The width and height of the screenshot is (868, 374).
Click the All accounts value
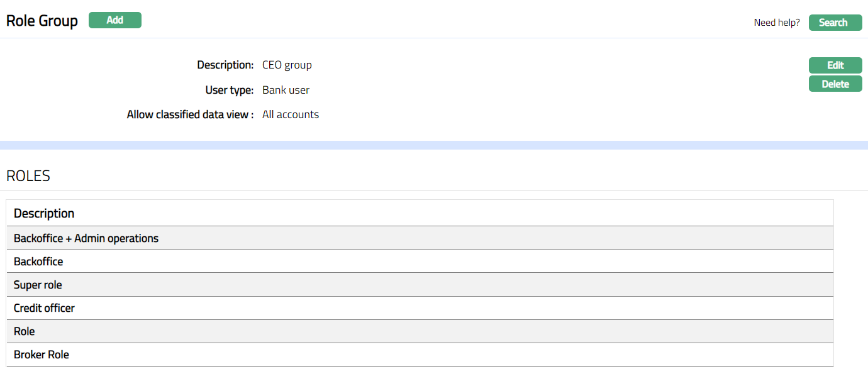291,114
